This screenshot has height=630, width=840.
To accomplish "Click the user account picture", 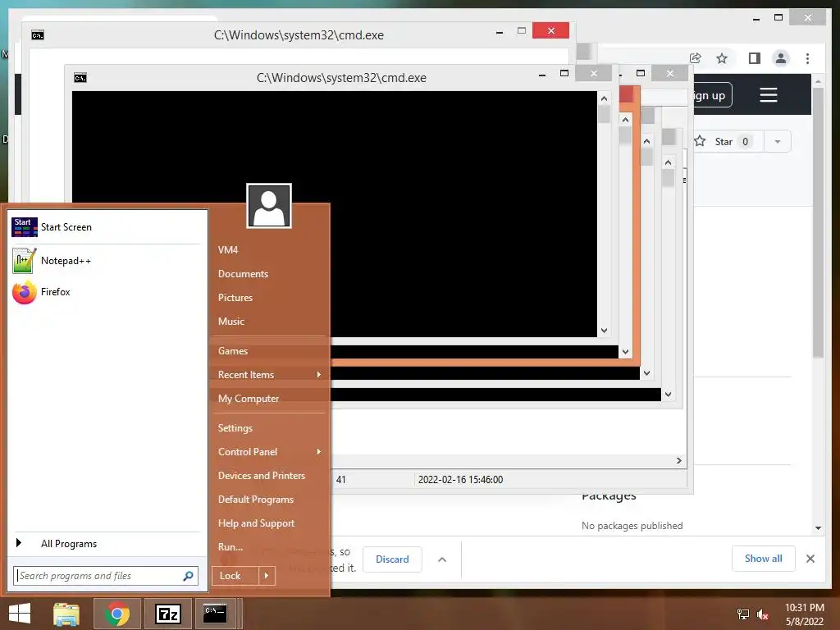I will (x=269, y=206).
